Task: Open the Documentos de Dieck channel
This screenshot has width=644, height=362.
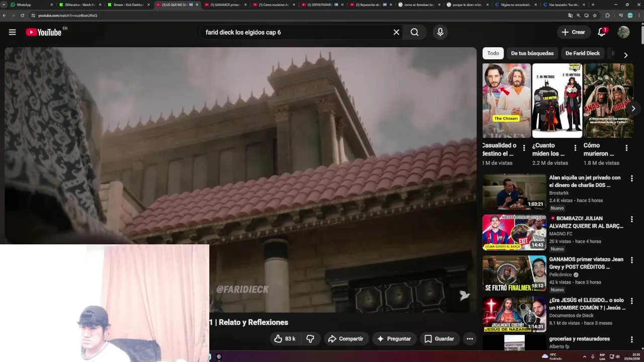Action: click(571, 316)
